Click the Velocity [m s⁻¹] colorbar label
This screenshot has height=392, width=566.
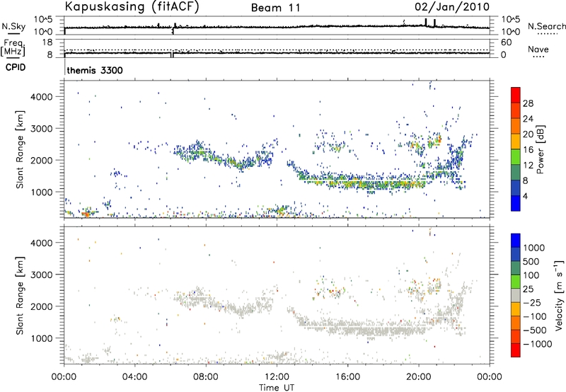click(x=559, y=294)
